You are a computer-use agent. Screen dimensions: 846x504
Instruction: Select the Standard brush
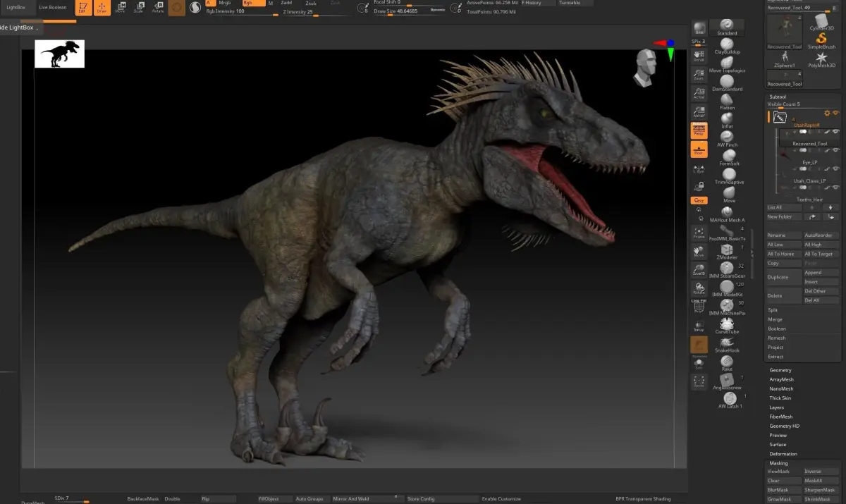[727, 27]
